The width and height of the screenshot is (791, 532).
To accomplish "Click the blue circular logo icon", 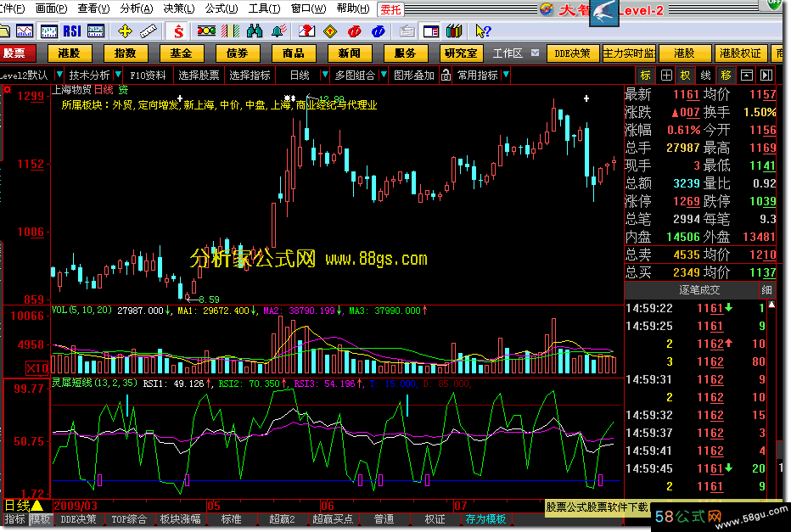I will (x=379, y=31).
